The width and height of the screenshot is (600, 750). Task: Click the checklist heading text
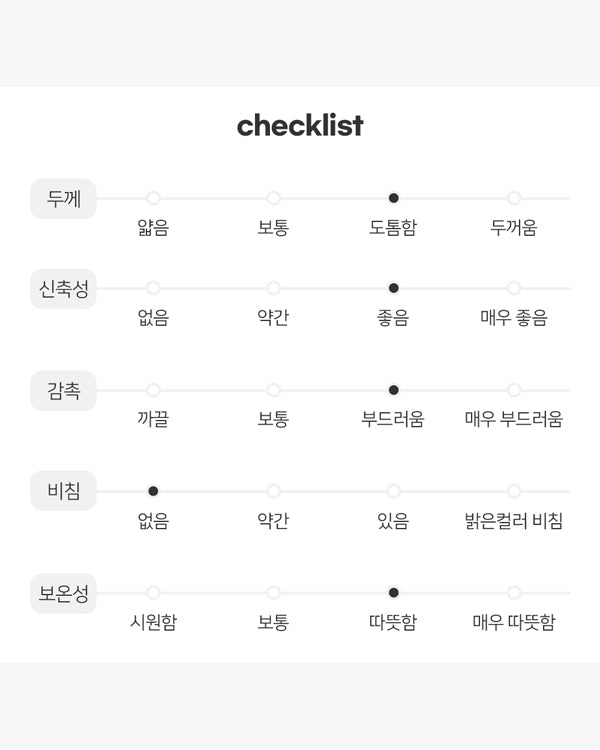300,126
